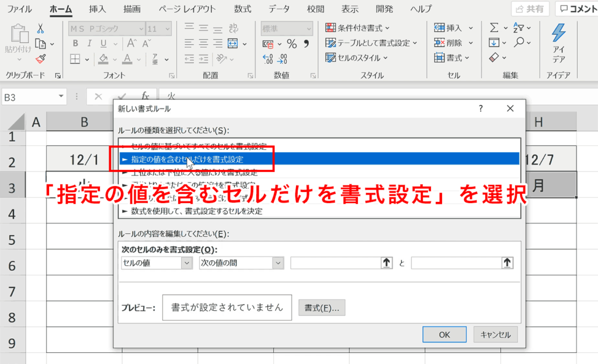Toggle left text alignment

(189, 43)
